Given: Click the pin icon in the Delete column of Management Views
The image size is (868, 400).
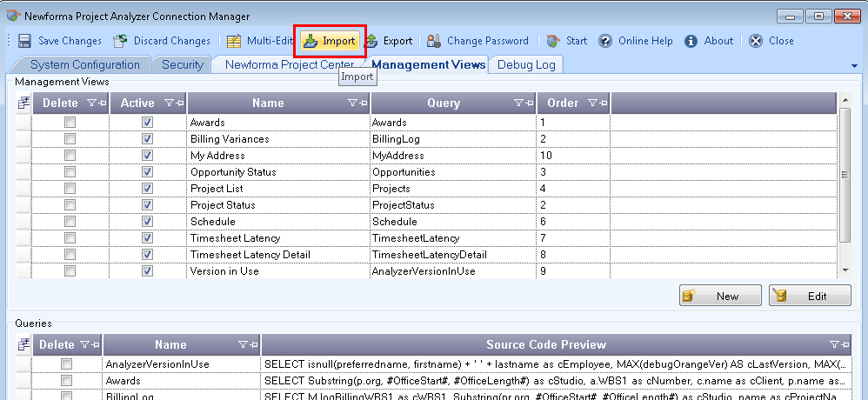Looking at the screenshot, I should (x=102, y=103).
